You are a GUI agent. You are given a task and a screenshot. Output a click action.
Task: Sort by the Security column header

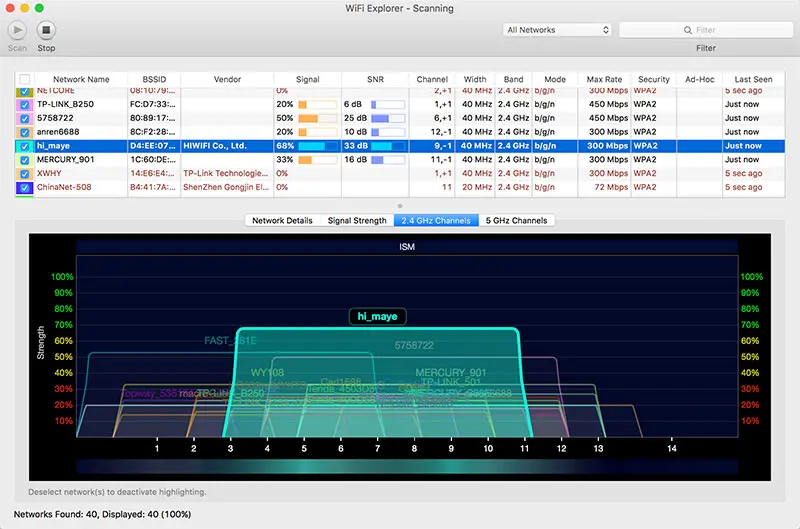(654, 79)
